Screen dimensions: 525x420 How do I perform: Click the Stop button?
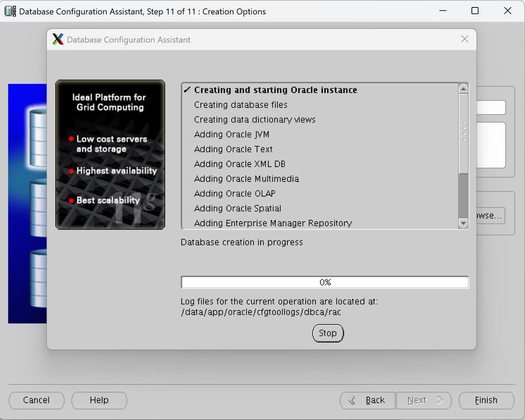[328, 333]
